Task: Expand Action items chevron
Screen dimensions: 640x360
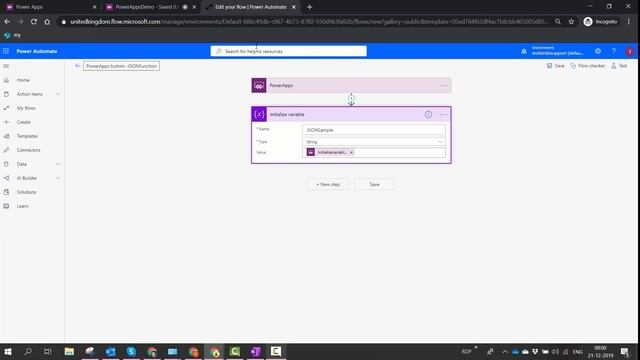Action: (58, 94)
